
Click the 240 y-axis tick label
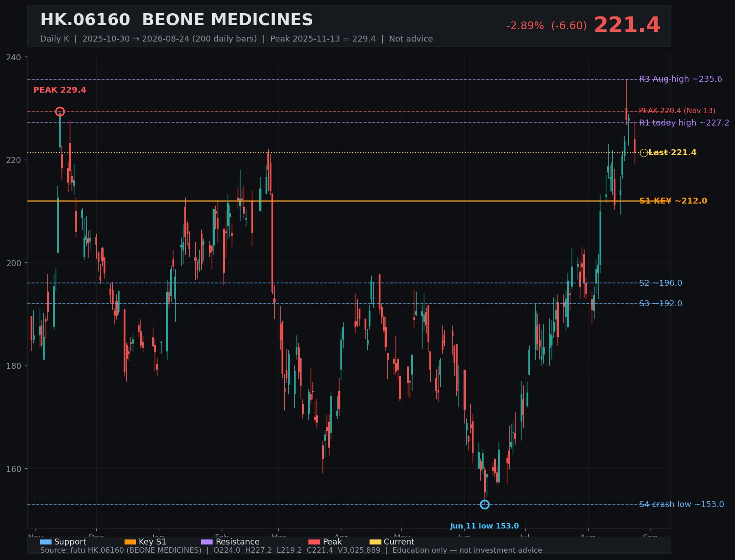pyautogui.click(x=14, y=57)
